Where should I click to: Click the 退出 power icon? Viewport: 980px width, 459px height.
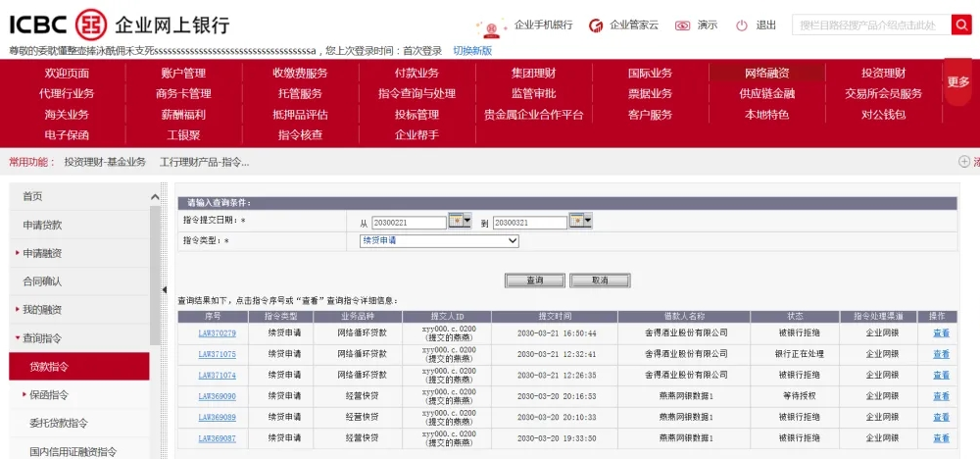coord(742,25)
